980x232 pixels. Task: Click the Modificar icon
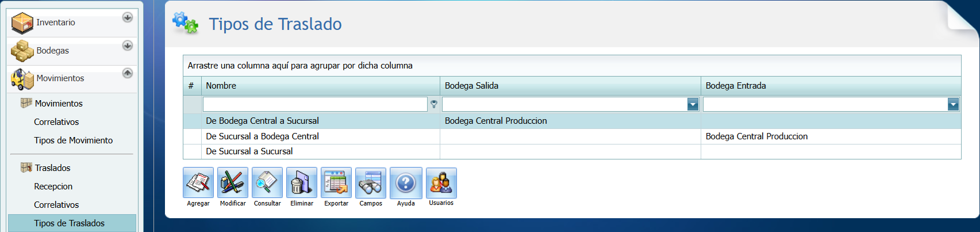(x=233, y=183)
